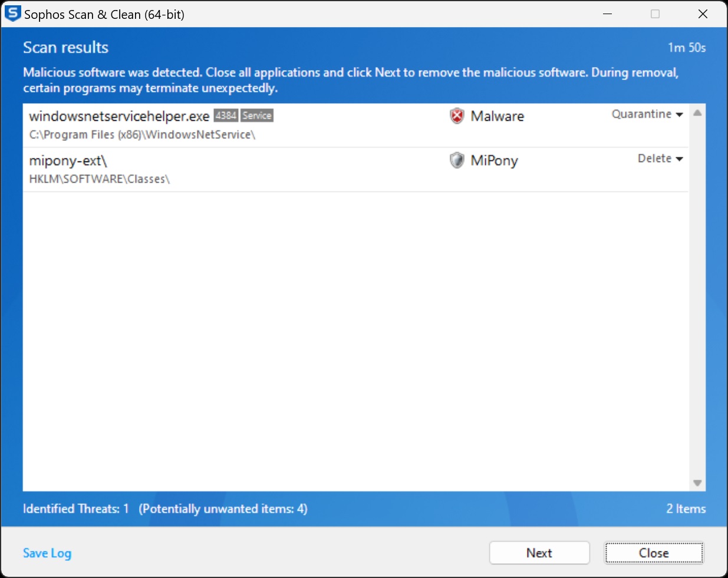Click the Identified Threats: 1 status text
Viewport: 728px width, 578px height.
(x=76, y=508)
